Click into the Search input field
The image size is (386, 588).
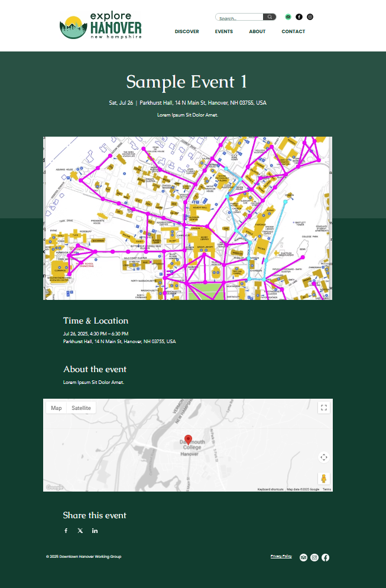(x=239, y=17)
